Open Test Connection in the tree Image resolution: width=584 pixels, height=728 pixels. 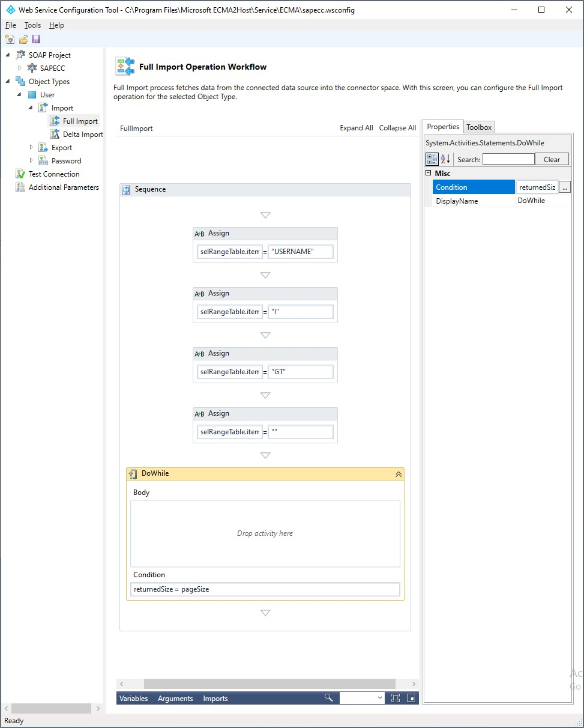54,174
